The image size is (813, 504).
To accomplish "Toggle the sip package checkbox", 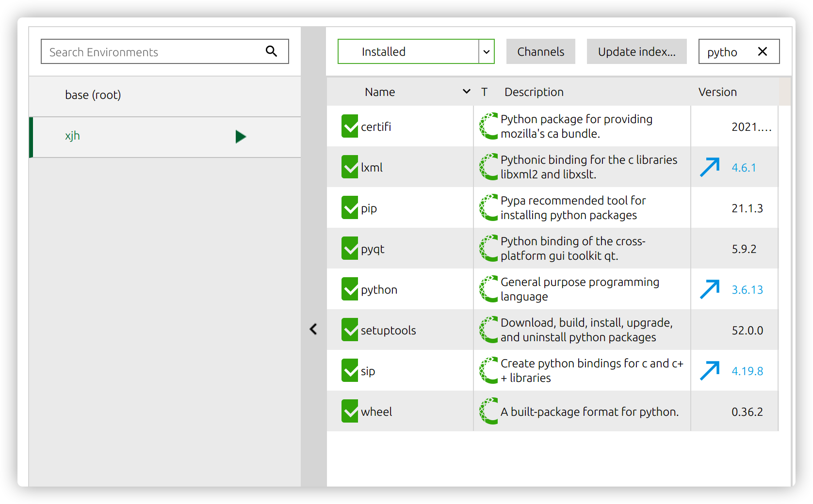I will [x=350, y=370].
